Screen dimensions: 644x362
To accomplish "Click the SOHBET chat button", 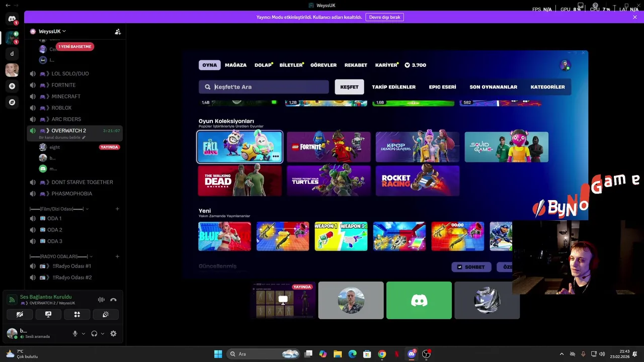I will click(471, 267).
